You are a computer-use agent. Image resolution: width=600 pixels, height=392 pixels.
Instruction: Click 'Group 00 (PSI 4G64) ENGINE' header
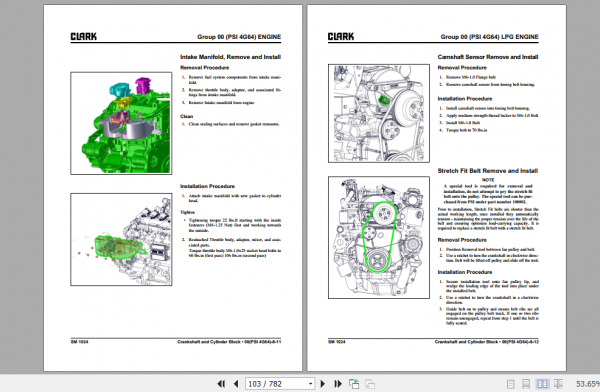[239, 37]
